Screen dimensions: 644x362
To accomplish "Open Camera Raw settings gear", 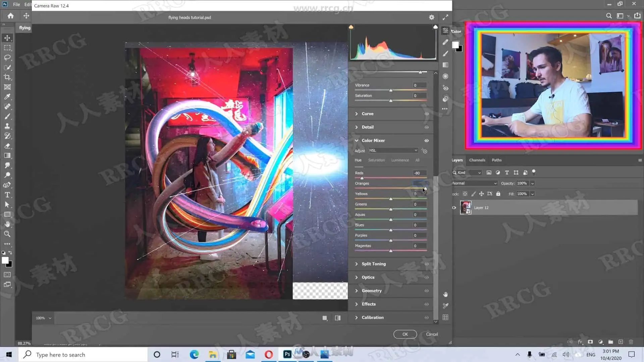I will pyautogui.click(x=432, y=17).
